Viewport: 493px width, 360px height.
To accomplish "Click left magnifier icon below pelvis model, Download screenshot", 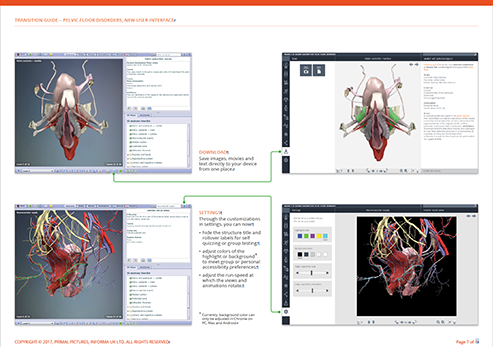I will click(401, 171).
